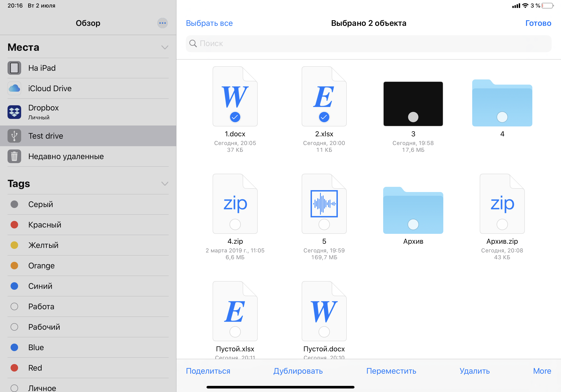This screenshot has height=392, width=561.
Task: Collapse the Tags section chevron
Action: coord(165,184)
